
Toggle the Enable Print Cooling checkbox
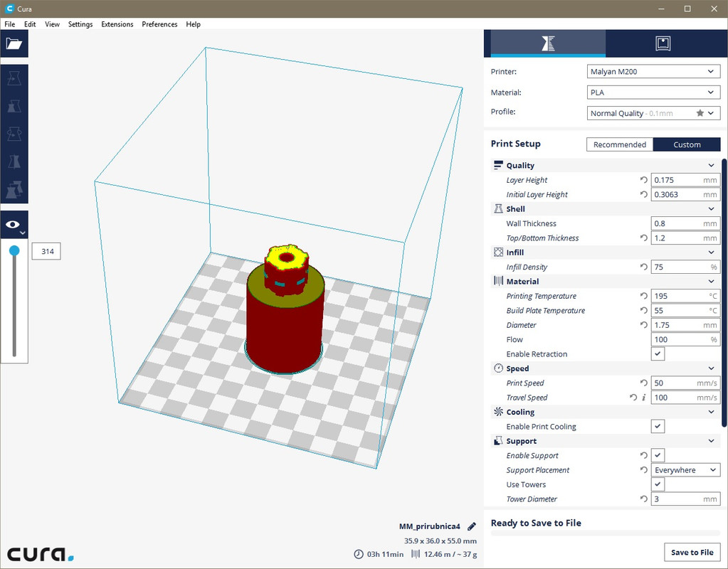[x=658, y=426]
